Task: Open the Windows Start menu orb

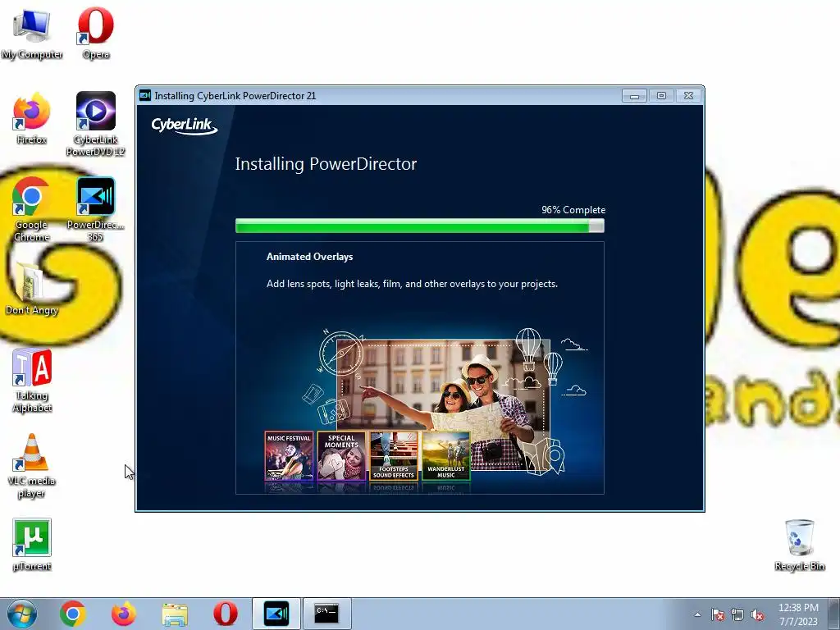Action: click(22, 614)
